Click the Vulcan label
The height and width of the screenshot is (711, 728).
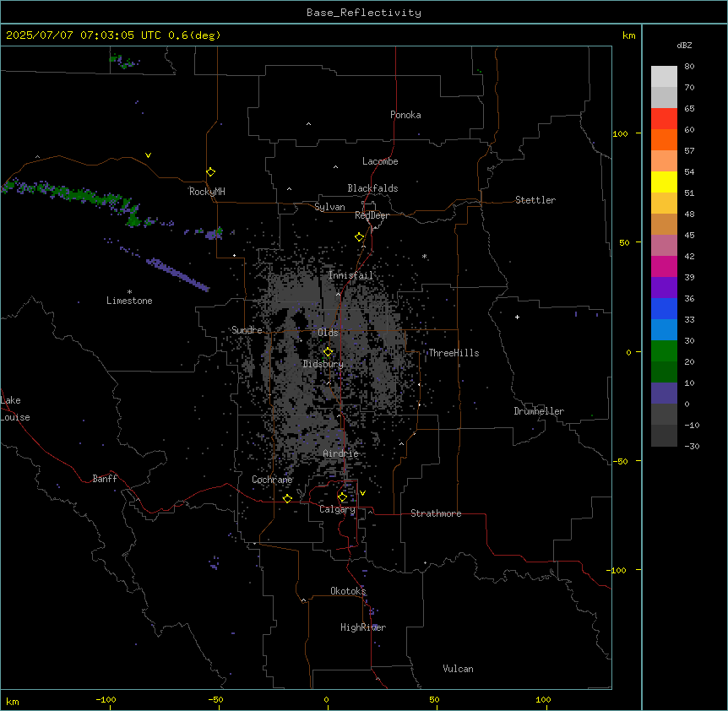459,669
